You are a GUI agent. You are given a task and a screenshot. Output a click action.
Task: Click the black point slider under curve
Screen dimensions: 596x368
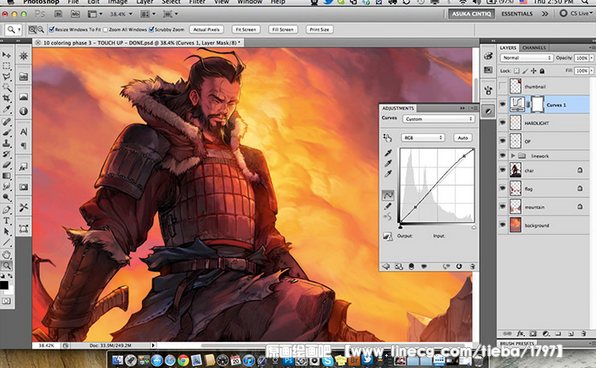(x=400, y=227)
